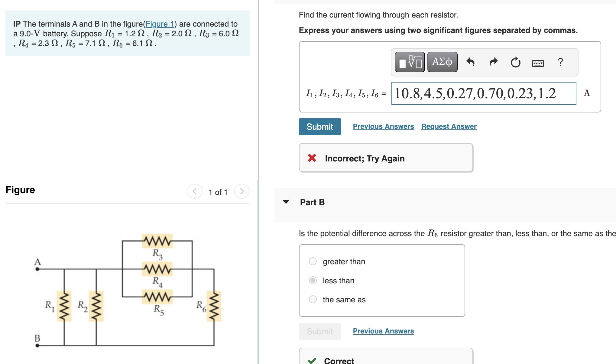
Task: Select the 'less than' radio button
Action: (312, 280)
